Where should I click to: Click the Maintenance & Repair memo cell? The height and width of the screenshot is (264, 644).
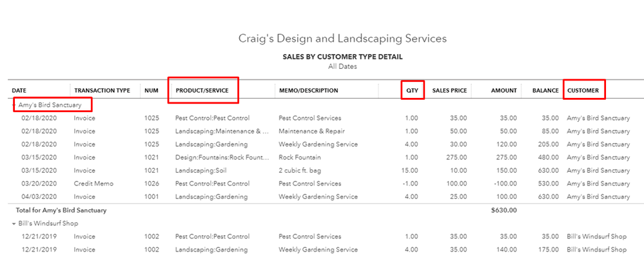[x=312, y=131]
